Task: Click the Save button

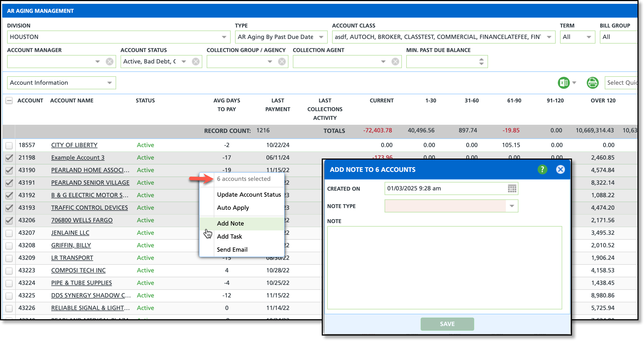Action: (447, 324)
